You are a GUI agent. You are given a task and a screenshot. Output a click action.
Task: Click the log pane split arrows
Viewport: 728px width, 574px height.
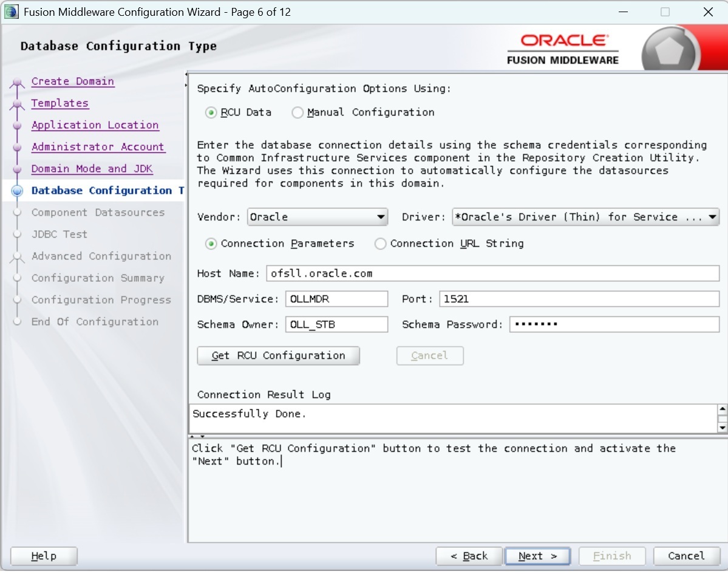click(x=197, y=437)
